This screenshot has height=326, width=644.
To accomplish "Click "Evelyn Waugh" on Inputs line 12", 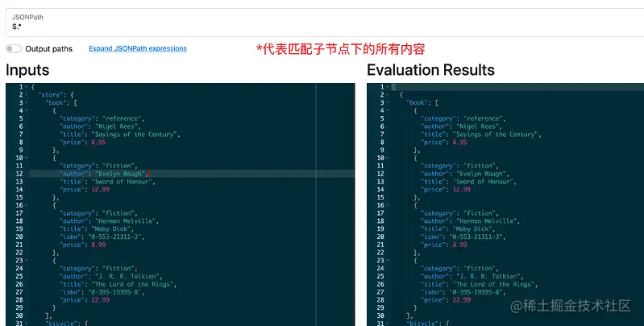I will 120,173.
